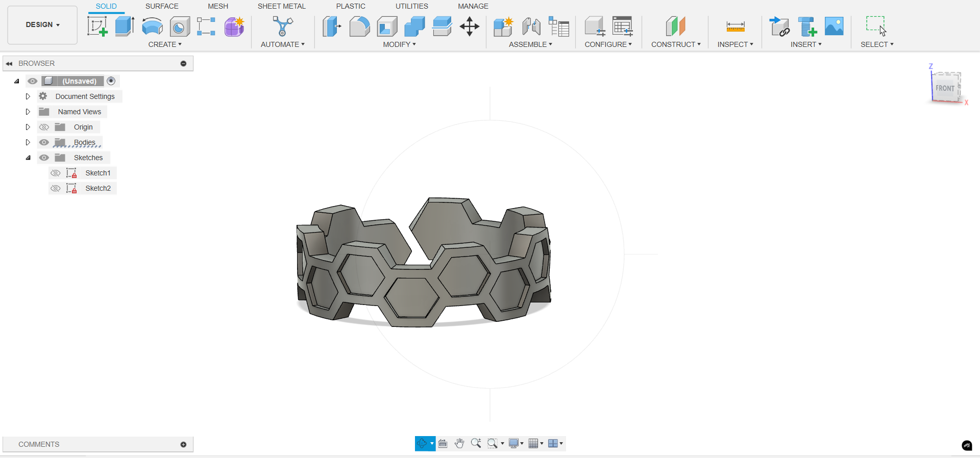
Task: Select the Hole tool
Action: coord(180,27)
